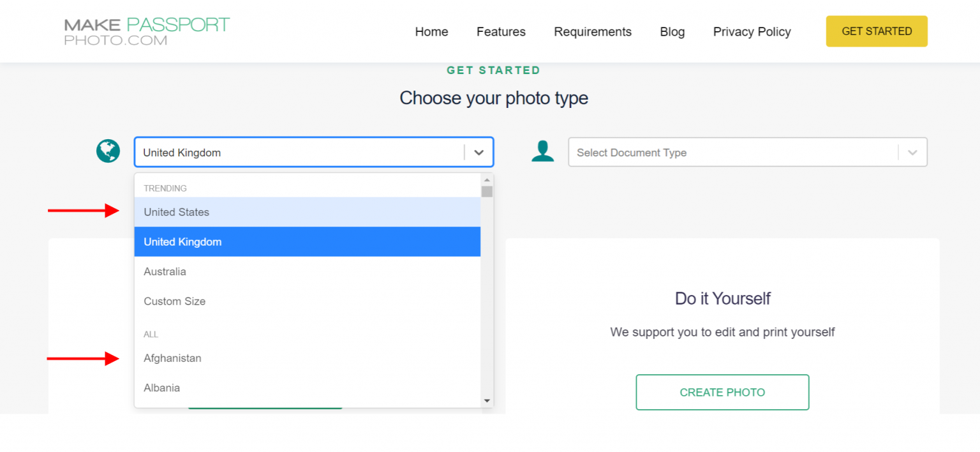Click the Make Passport Photo logo
980x452 pixels.
pos(147,31)
